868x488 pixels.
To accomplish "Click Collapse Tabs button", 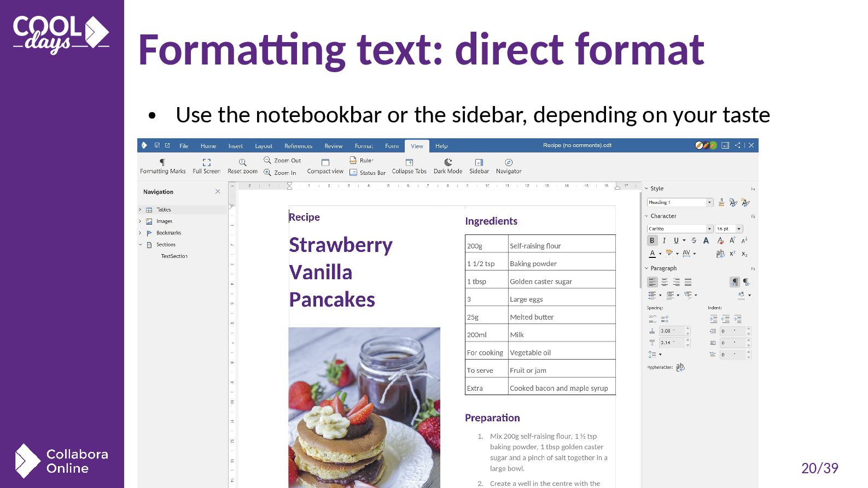I will click(409, 166).
